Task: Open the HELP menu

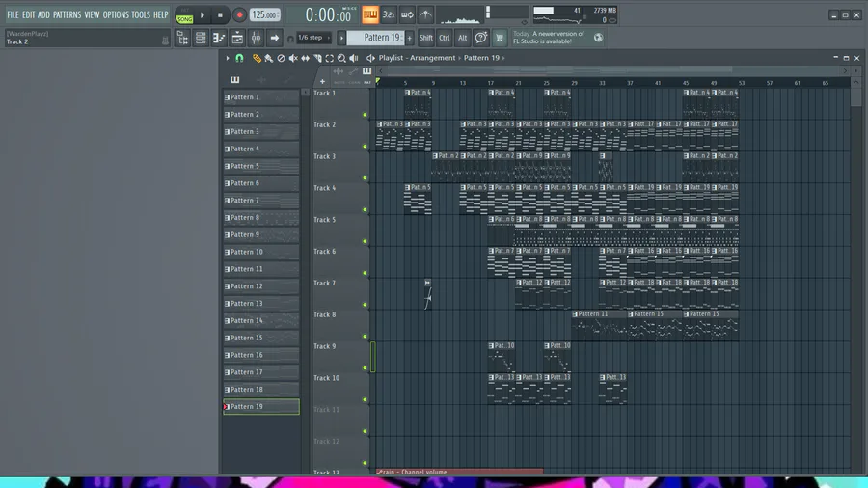Action: (160, 14)
